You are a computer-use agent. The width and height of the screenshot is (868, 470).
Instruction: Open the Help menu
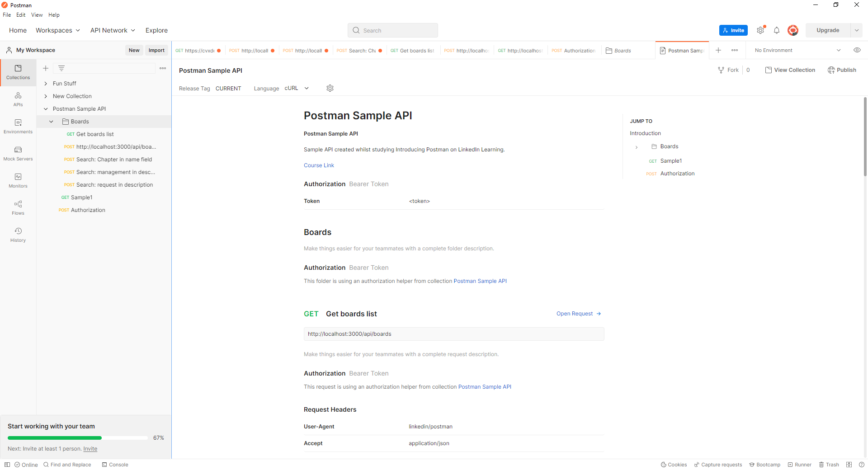pyautogui.click(x=54, y=15)
